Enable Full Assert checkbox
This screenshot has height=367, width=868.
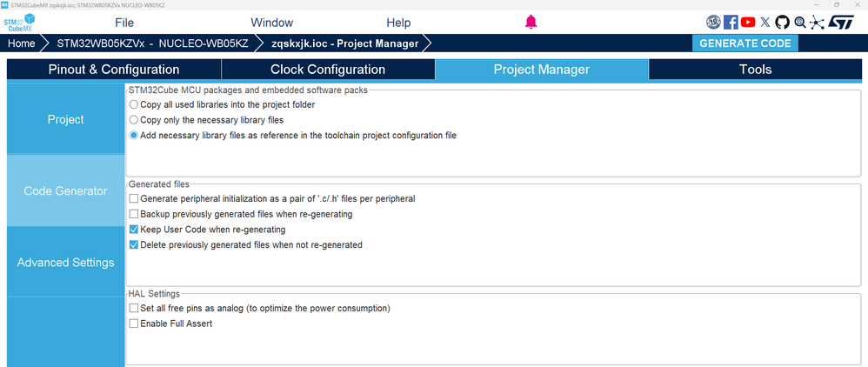pyautogui.click(x=134, y=324)
